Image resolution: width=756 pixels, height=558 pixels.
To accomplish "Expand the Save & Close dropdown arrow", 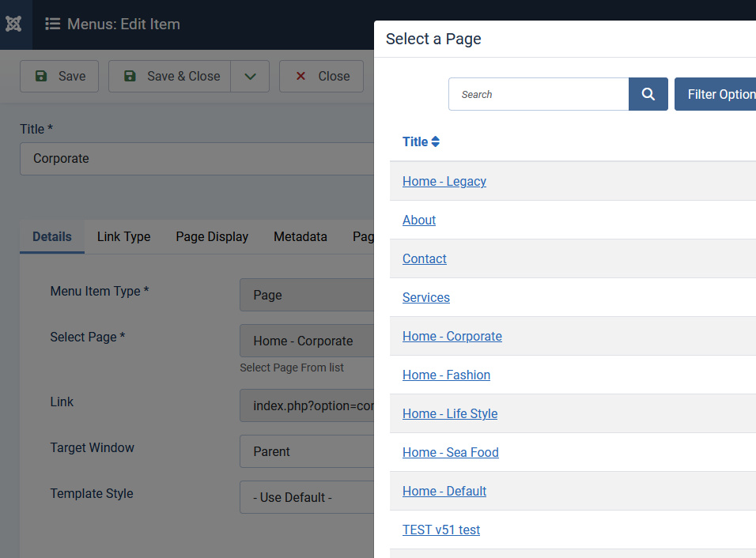I will [250, 77].
